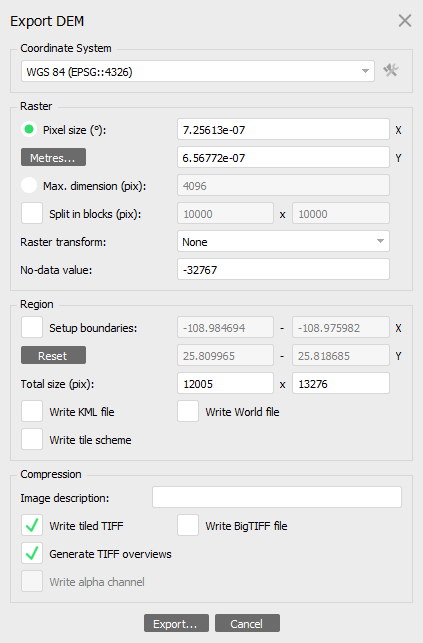Enable Write KML file option
This screenshot has height=643, width=423.
(32, 411)
